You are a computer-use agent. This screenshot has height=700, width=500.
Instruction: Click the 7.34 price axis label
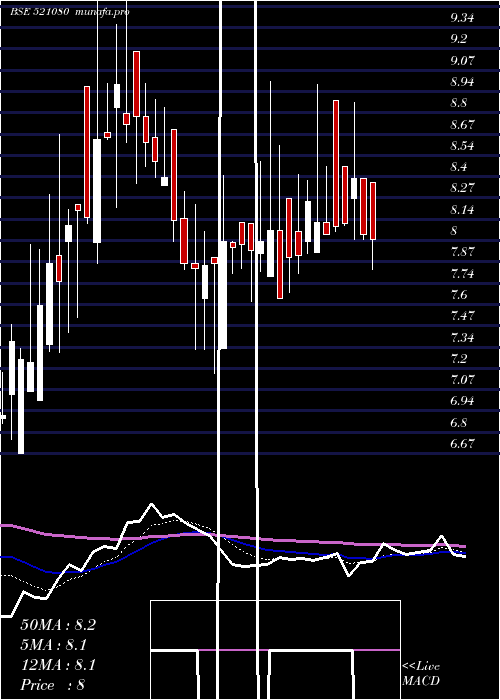[x=462, y=337]
